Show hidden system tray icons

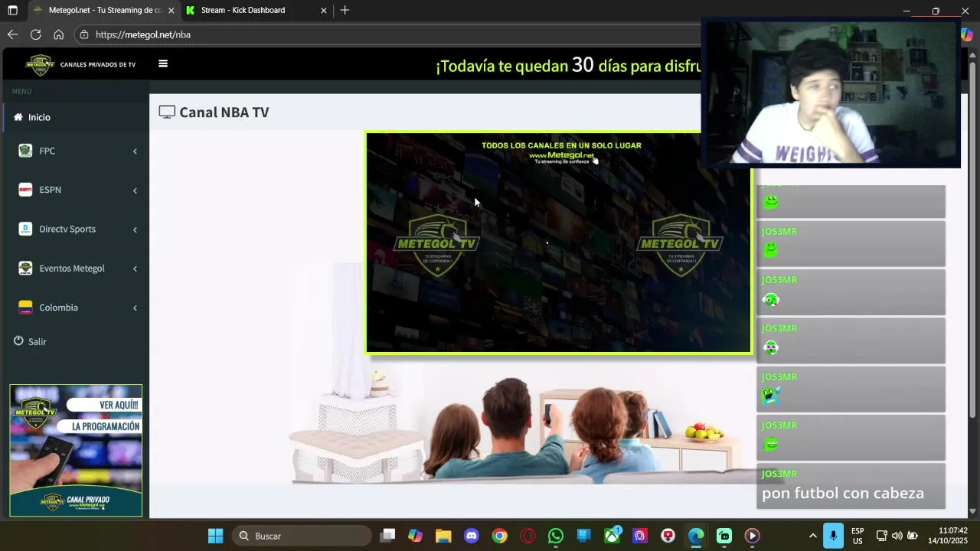pos(812,536)
